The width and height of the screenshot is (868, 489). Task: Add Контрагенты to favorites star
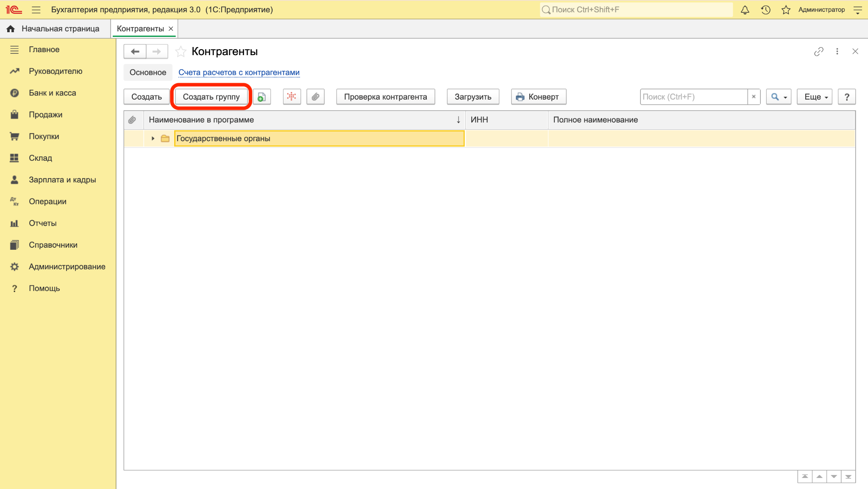(181, 51)
